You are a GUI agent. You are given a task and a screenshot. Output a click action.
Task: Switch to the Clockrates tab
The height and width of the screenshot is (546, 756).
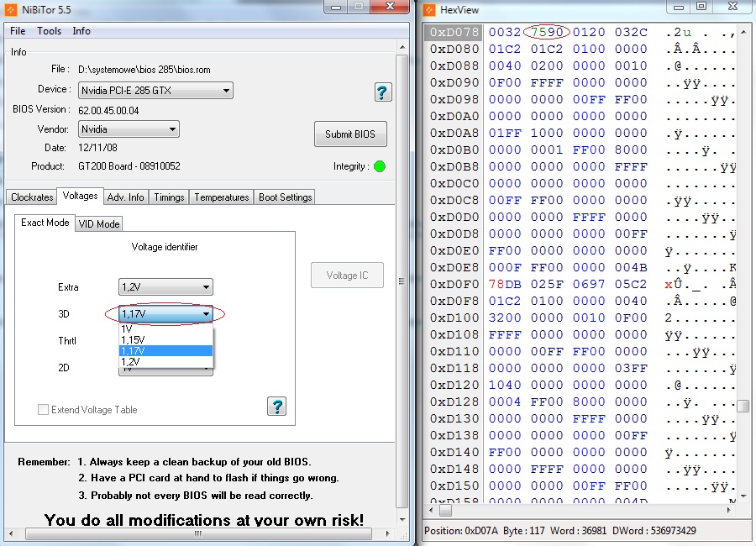(32, 197)
